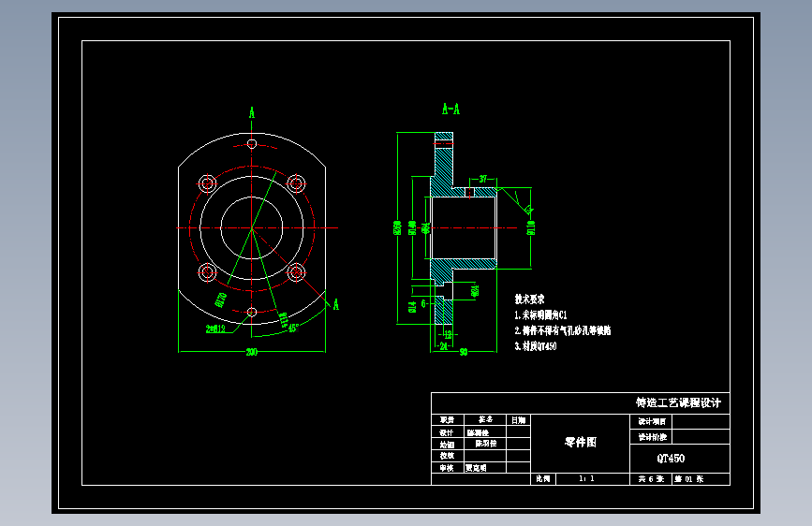Click the 铸造工艺课程设计 title text
The width and height of the screenshot is (812, 526).
[x=678, y=402]
